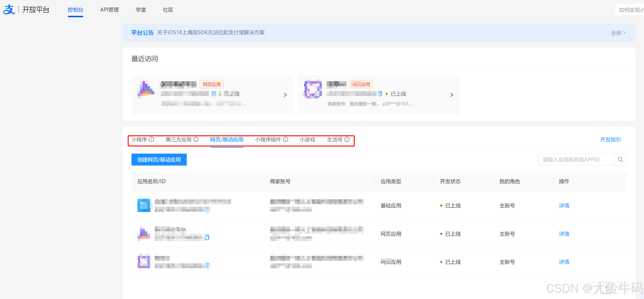Screen dimensions: 644x299
Task: Click the 操作 column header
Action: pyautogui.click(x=564, y=181)
